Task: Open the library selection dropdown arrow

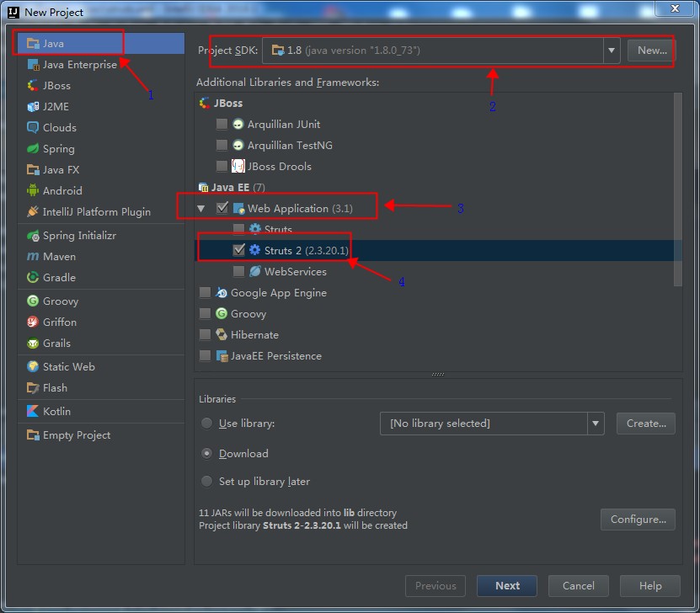Action: [596, 424]
